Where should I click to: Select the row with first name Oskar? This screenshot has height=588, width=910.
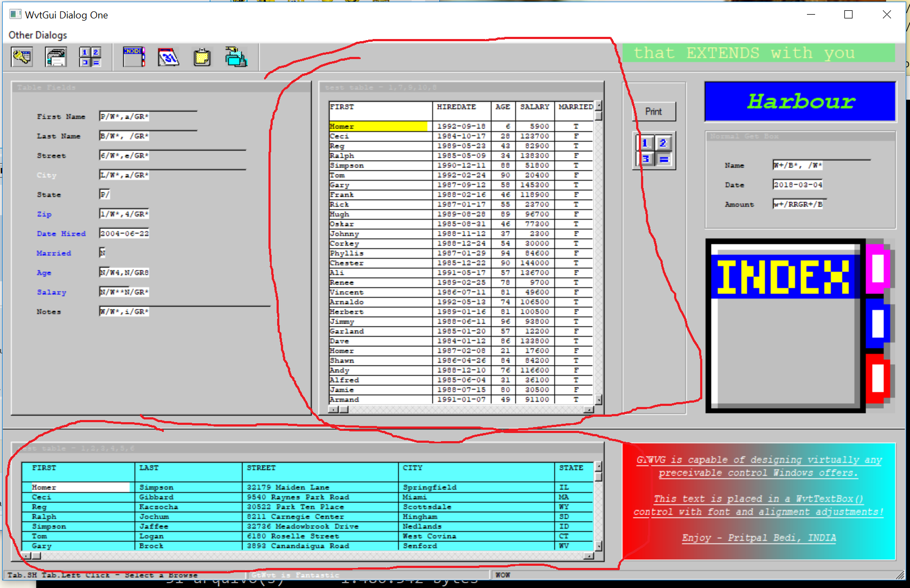tap(462, 224)
